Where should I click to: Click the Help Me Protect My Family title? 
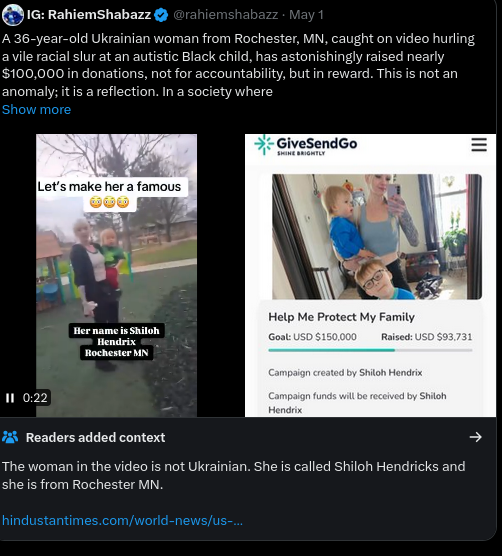341,317
